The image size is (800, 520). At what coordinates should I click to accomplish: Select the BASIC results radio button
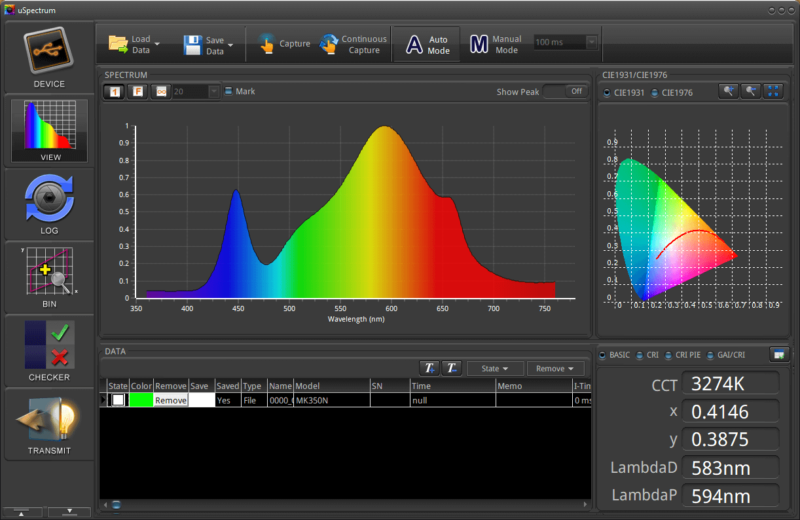click(603, 355)
